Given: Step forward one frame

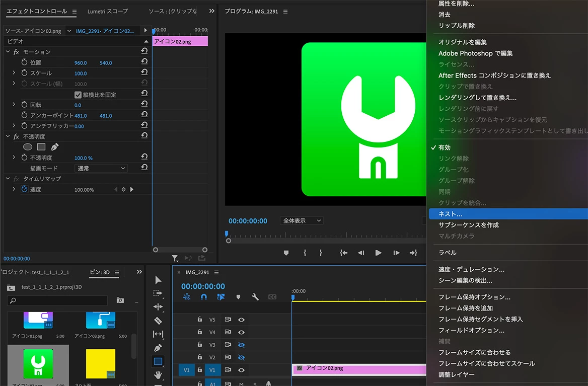Looking at the screenshot, I should [x=396, y=253].
